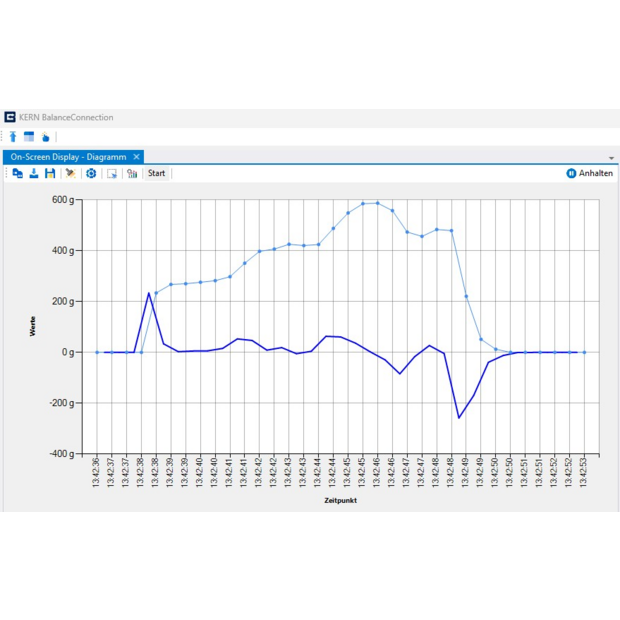Expand the tab list dropdown arrow
Image resolution: width=620 pixels, height=620 pixels.
pyautogui.click(x=611, y=158)
